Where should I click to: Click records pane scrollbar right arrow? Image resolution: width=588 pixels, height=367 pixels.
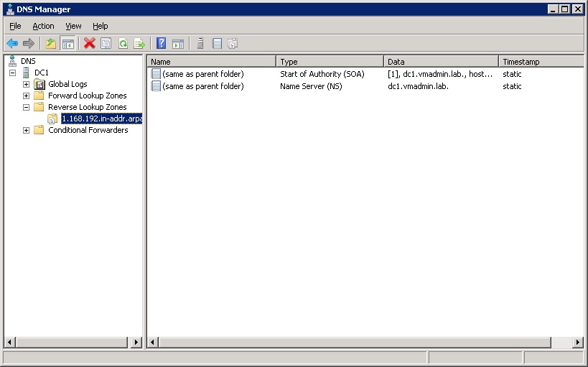578,343
